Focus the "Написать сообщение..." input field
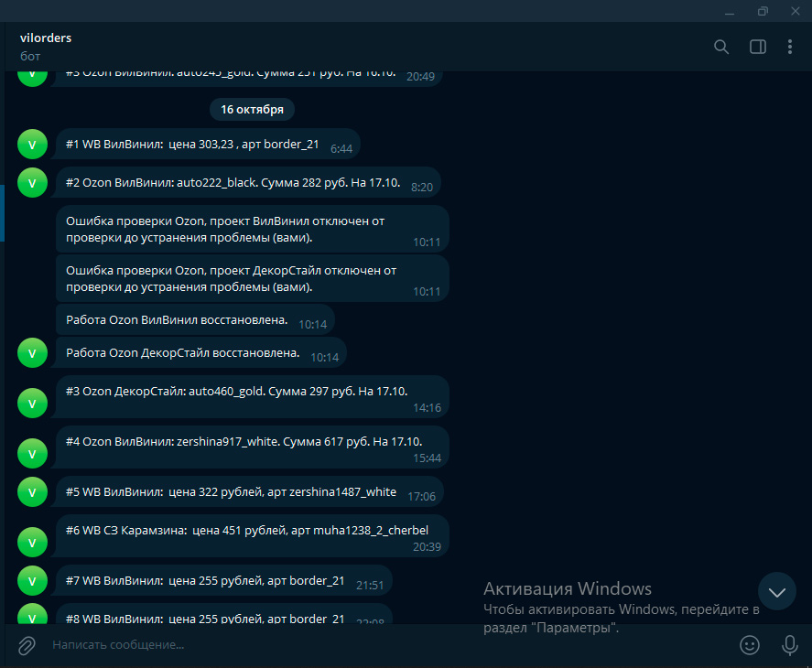This screenshot has width=812, height=668. pos(366,645)
